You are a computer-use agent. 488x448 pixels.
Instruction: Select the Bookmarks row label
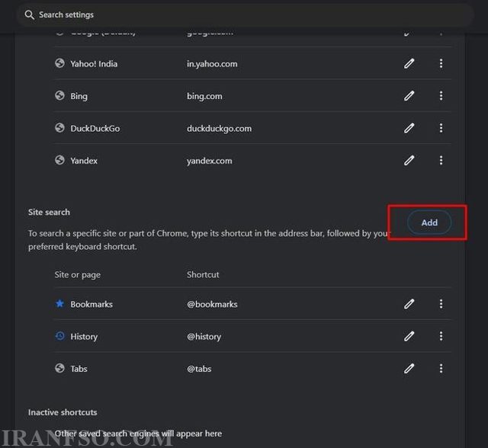(x=91, y=304)
